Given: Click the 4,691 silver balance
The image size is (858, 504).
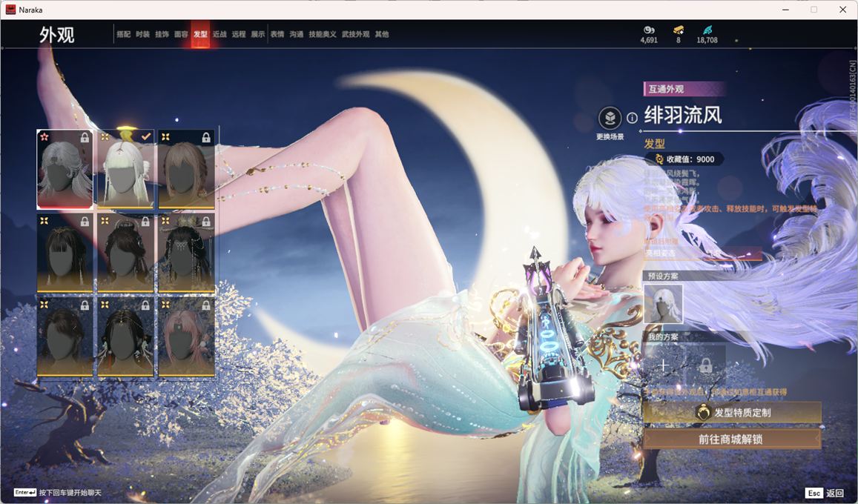Looking at the screenshot, I should [649, 40].
